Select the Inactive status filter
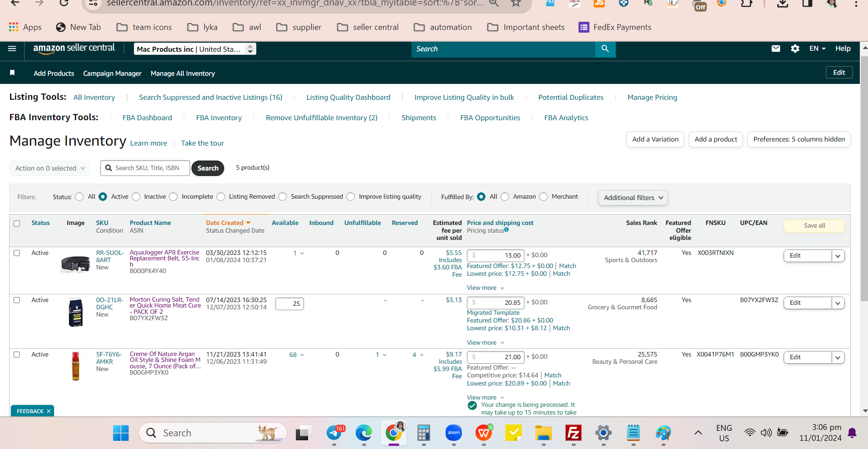The height and width of the screenshot is (449, 868). [x=136, y=197]
